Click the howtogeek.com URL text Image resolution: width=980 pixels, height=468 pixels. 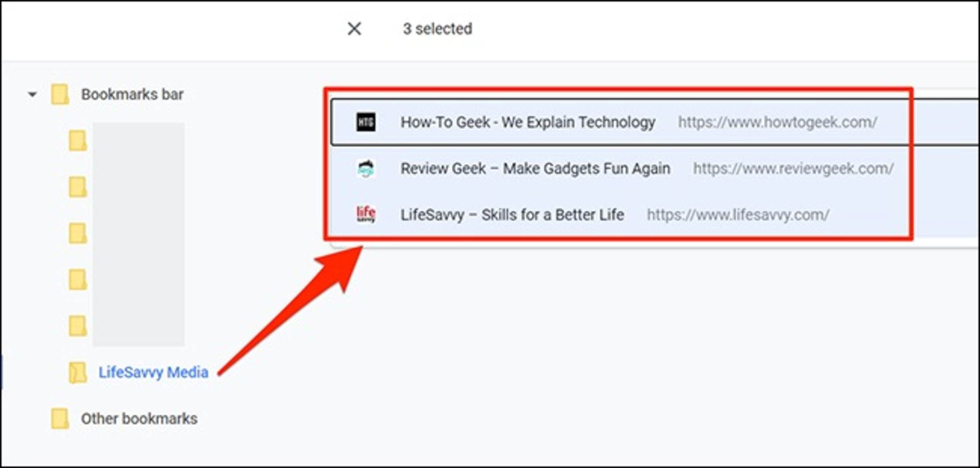(777, 122)
